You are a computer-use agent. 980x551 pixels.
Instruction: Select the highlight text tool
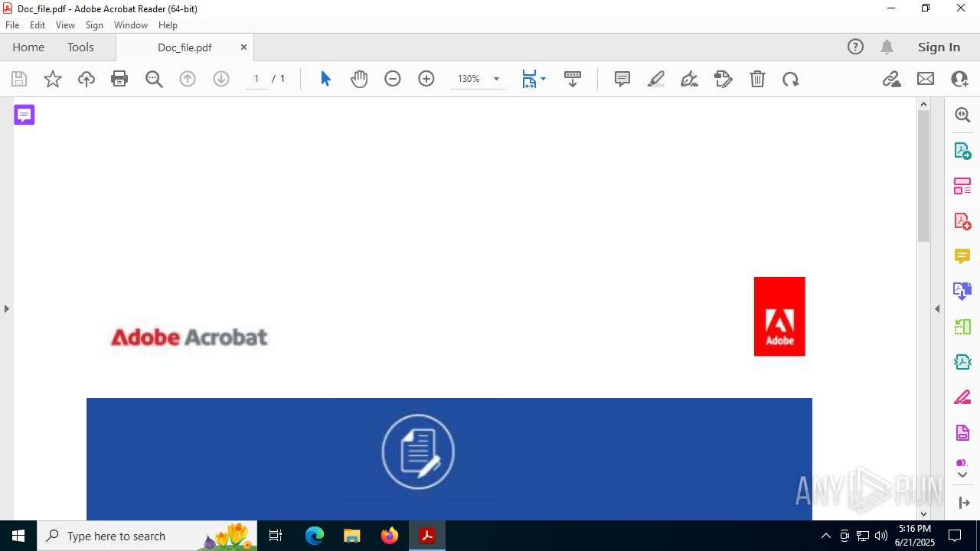coord(656,79)
